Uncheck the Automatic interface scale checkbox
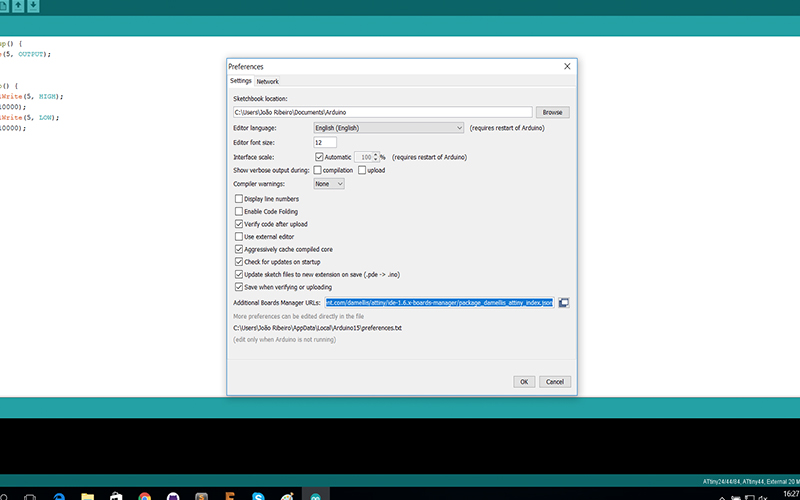 pyautogui.click(x=319, y=157)
